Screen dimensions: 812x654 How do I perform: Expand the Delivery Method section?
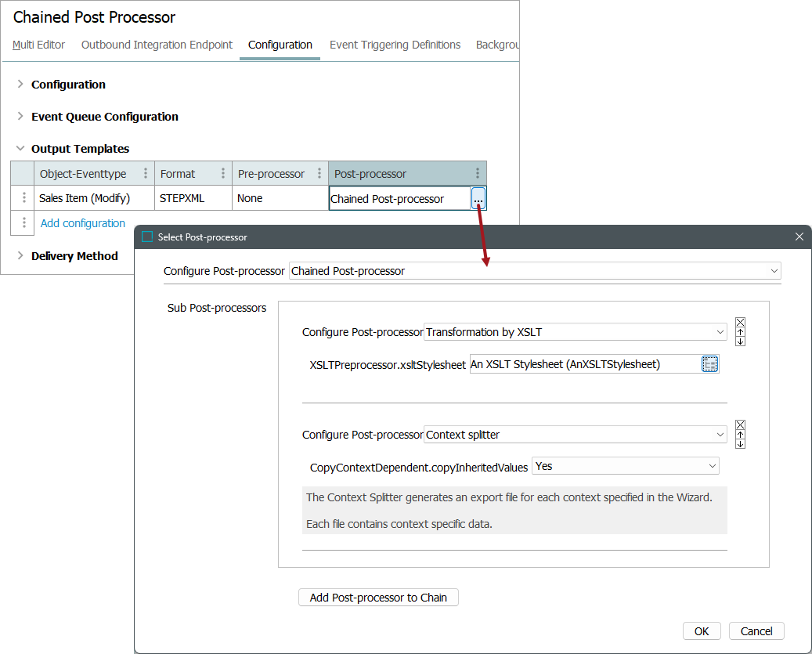coord(20,256)
